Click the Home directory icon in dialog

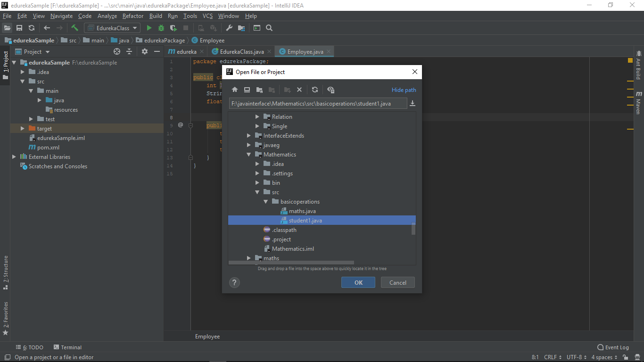[x=235, y=90]
